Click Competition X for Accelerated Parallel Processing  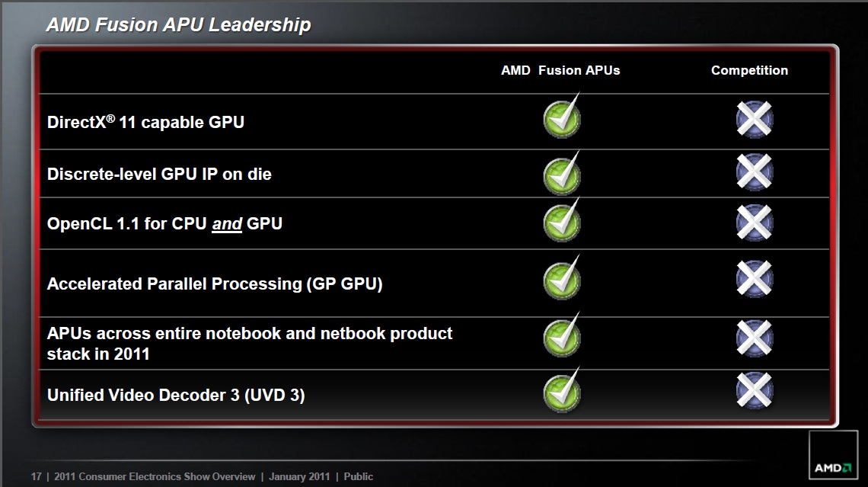pos(755,278)
